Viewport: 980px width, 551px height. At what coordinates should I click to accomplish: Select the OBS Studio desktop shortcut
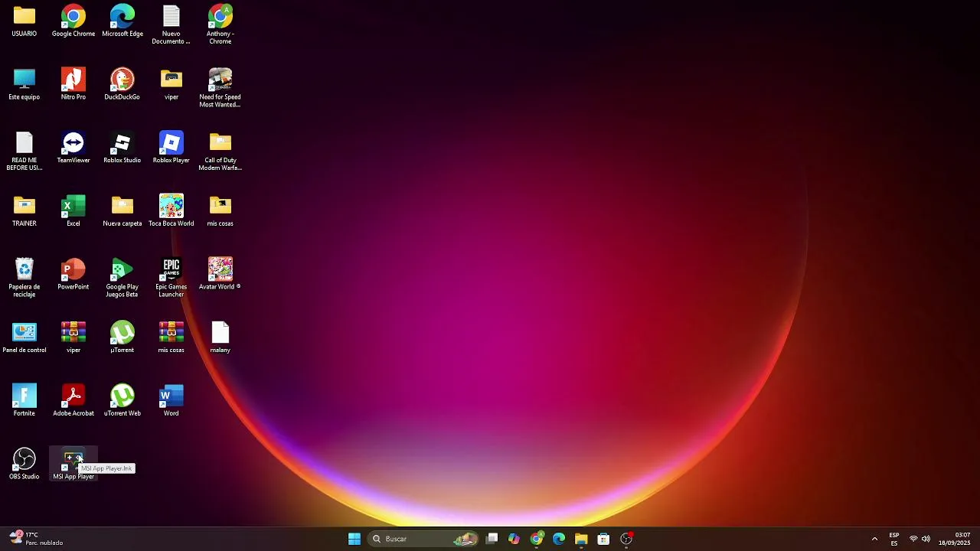[24, 465]
